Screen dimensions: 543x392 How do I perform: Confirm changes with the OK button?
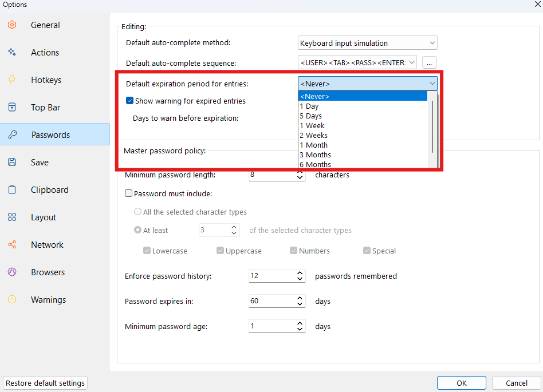pyautogui.click(x=461, y=383)
